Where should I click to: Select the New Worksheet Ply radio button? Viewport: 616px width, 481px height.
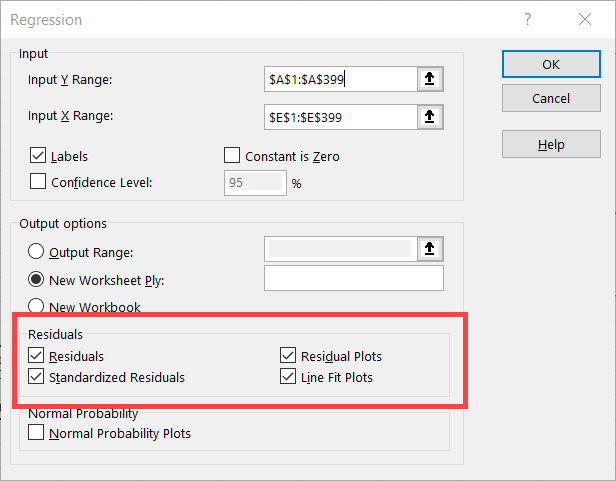coord(36,279)
